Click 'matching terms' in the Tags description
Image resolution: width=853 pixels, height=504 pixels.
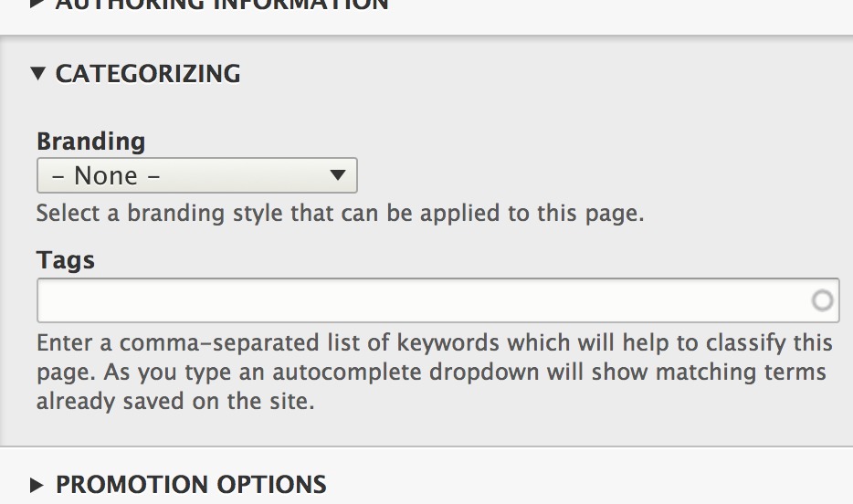741,373
